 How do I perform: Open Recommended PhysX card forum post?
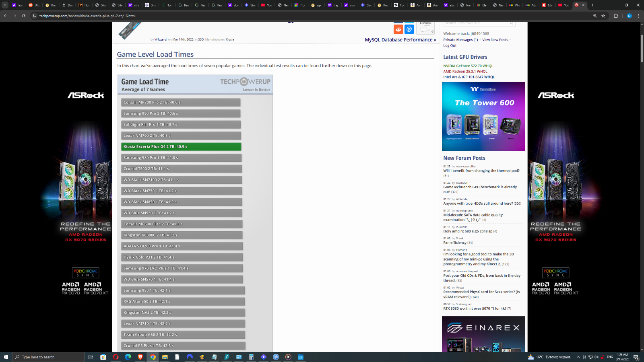pyautogui.click(x=481, y=294)
